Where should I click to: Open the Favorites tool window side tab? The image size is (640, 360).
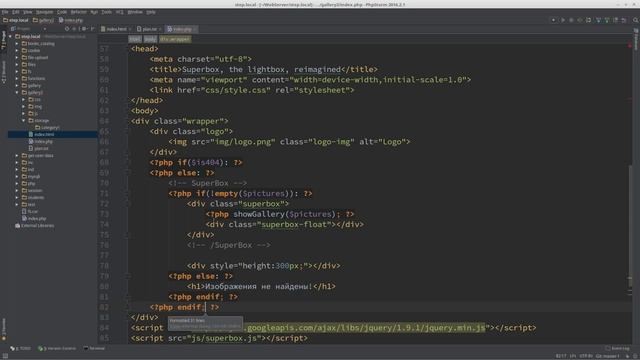(x=4, y=329)
